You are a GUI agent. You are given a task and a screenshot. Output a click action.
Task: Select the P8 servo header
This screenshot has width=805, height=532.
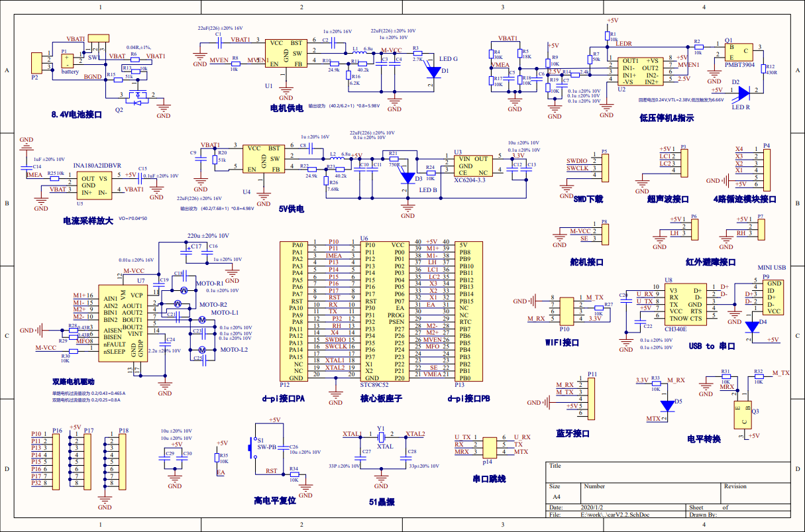pyautogui.click(x=604, y=234)
